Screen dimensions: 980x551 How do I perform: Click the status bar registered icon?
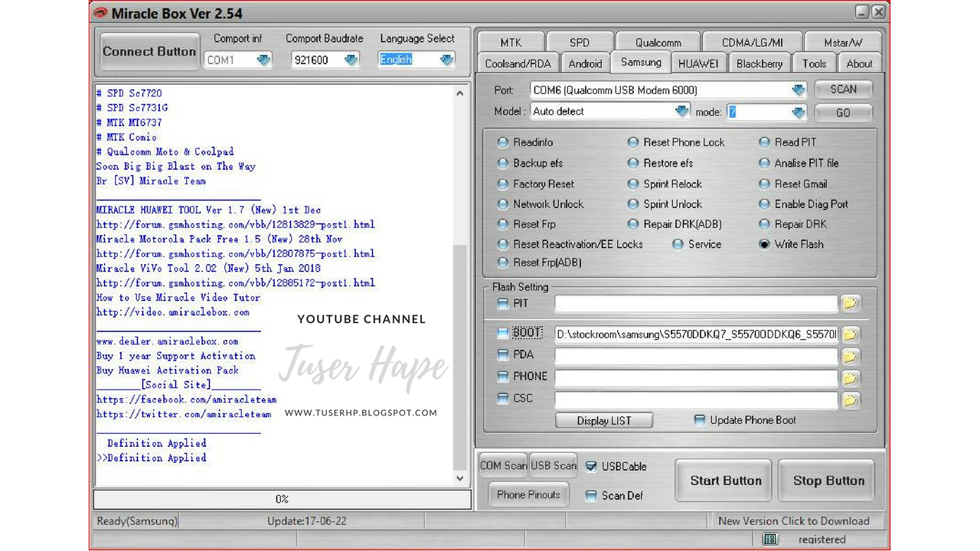770,540
